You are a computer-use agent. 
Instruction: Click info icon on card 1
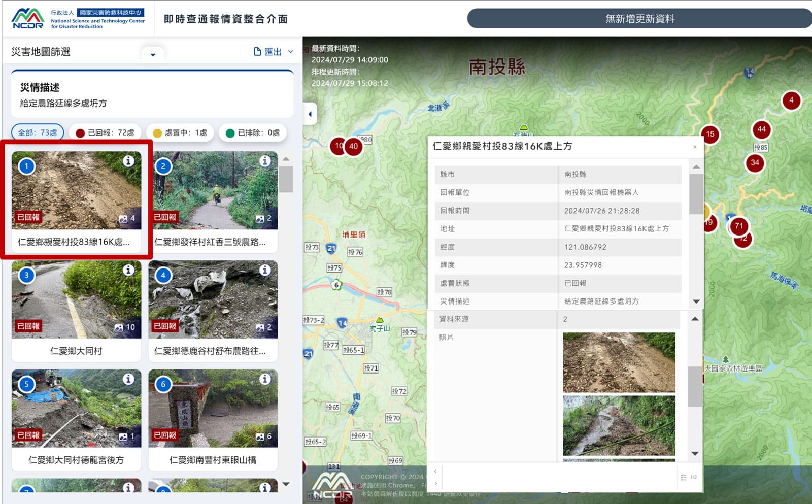(129, 161)
